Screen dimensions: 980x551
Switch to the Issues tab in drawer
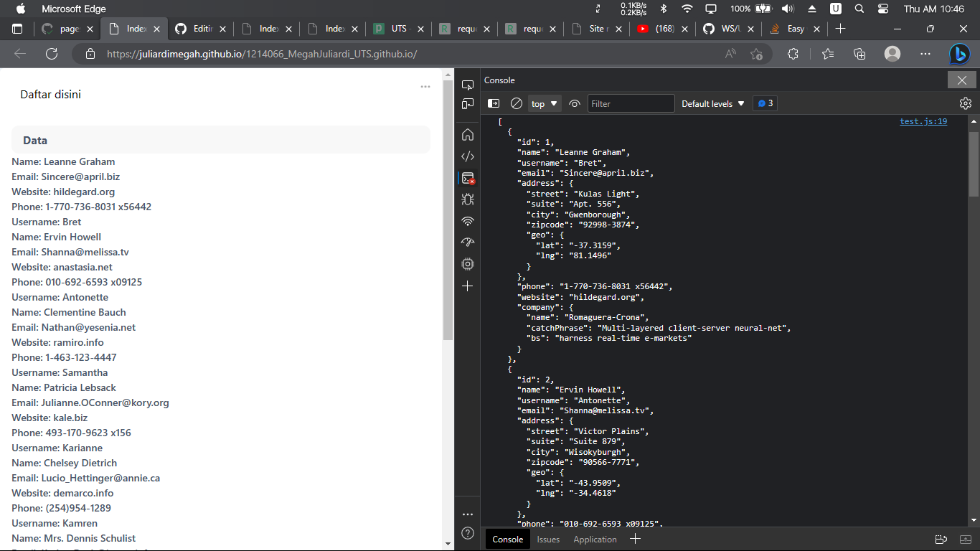tap(548, 539)
